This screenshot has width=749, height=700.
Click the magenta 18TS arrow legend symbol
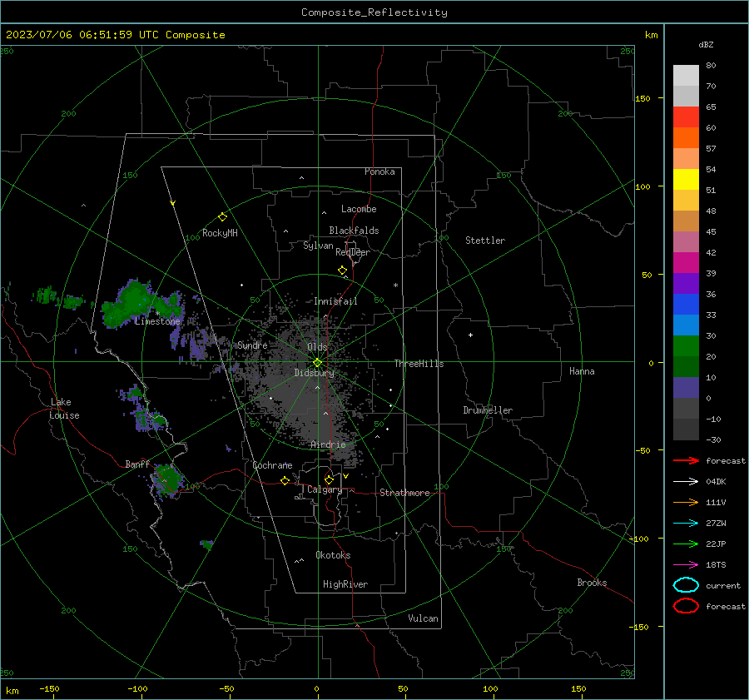[686, 565]
